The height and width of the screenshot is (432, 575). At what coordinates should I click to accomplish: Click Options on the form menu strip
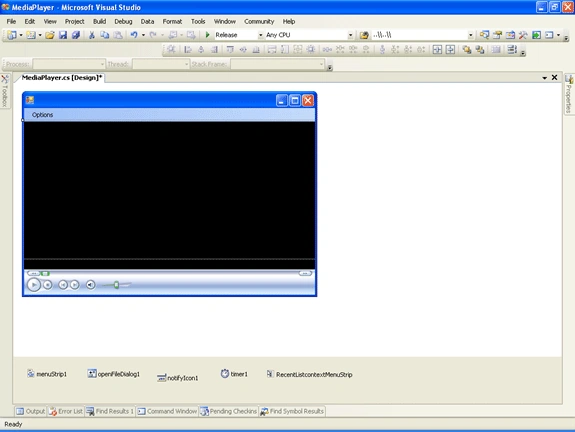coord(43,115)
